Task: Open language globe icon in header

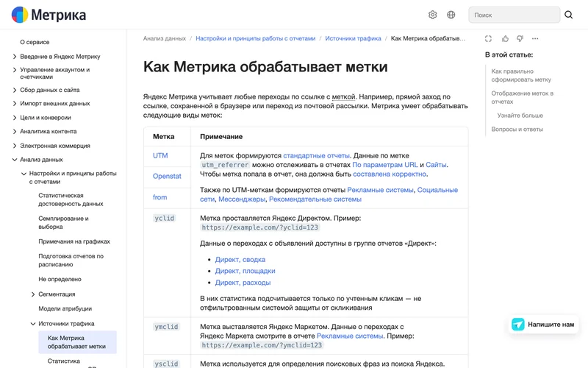Action: (451, 15)
